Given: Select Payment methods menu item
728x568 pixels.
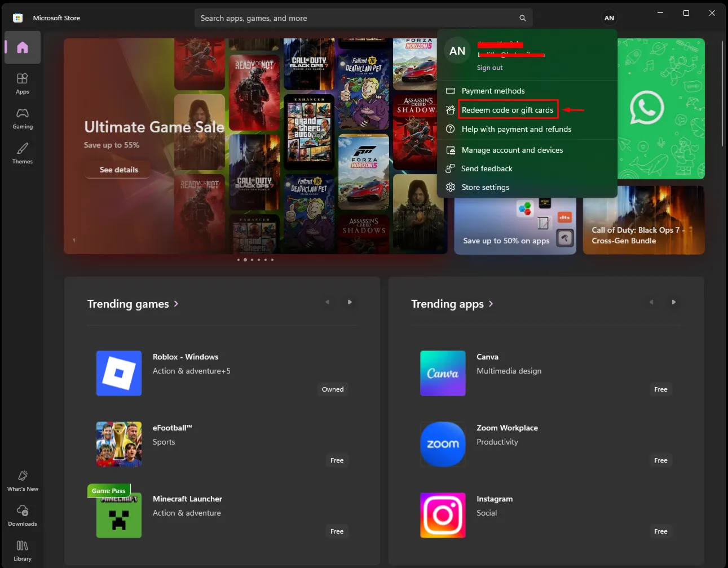Looking at the screenshot, I should [527, 91].
